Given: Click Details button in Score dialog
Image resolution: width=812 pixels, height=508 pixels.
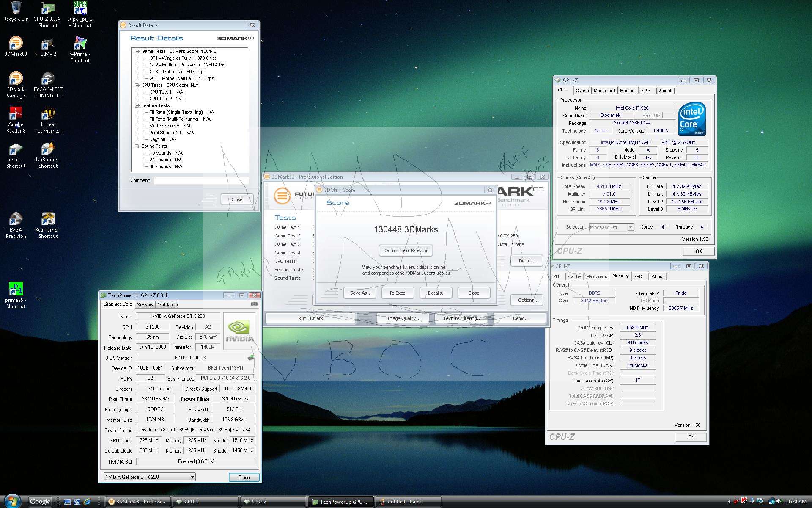Looking at the screenshot, I should point(437,293).
